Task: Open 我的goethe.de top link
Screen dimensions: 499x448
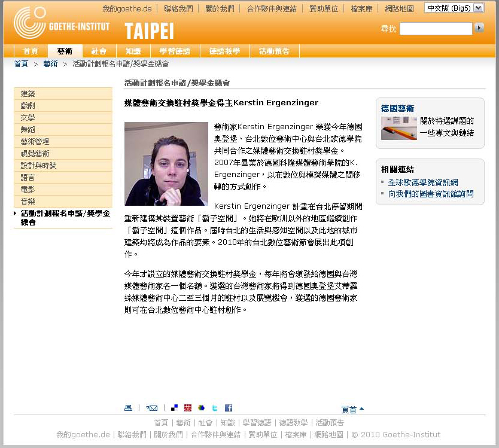Action: tap(127, 8)
